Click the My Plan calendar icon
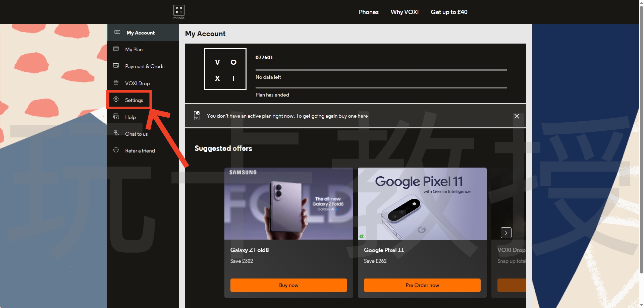 point(116,49)
